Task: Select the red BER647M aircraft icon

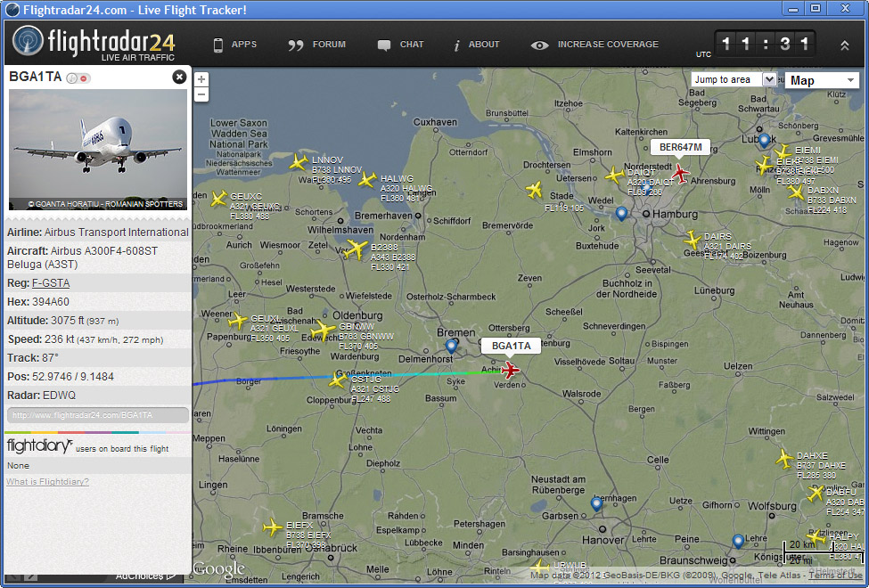Action: pyautogui.click(x=681, y=173)
